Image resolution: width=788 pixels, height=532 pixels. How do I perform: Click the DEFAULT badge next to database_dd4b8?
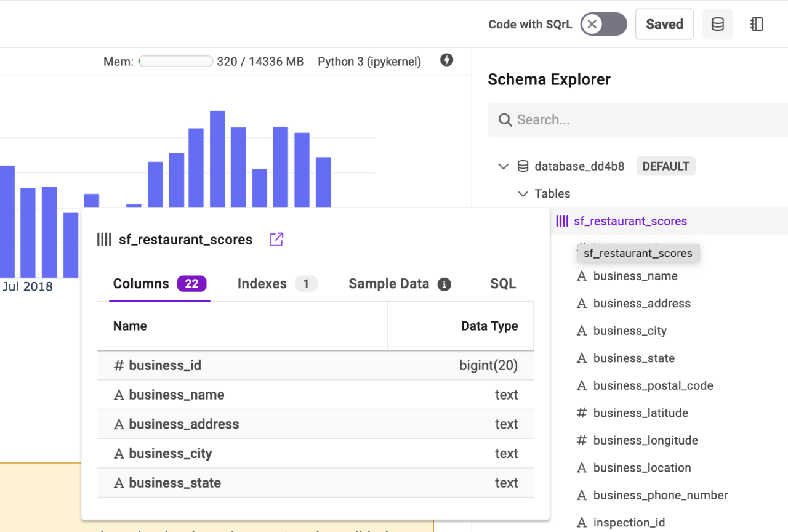[x=665, y=166]
